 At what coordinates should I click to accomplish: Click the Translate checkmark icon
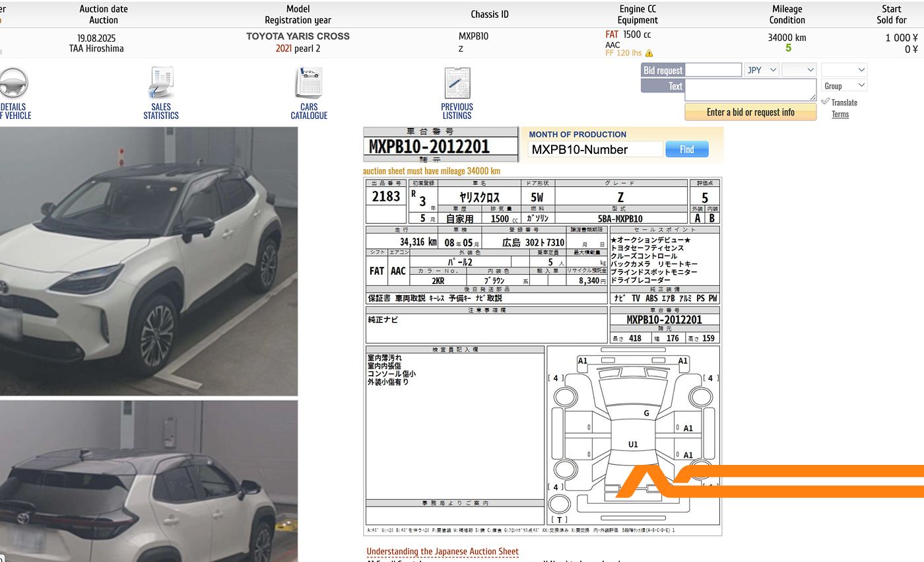[x=825, y=101]
